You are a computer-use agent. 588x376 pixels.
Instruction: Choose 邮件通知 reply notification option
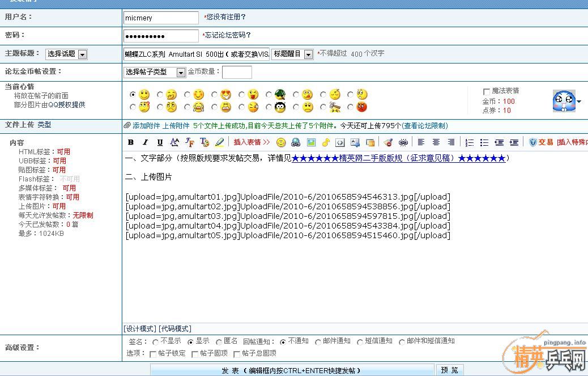click(x=318, y=342)
